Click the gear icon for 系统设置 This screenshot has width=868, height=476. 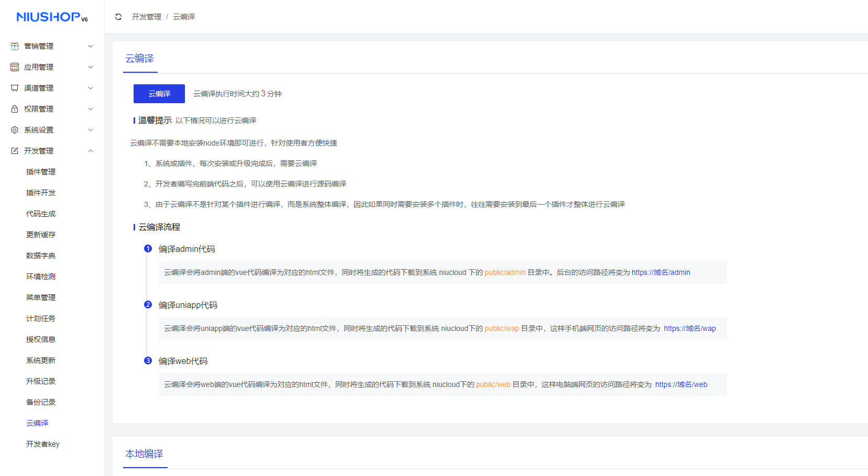(15, 130)
